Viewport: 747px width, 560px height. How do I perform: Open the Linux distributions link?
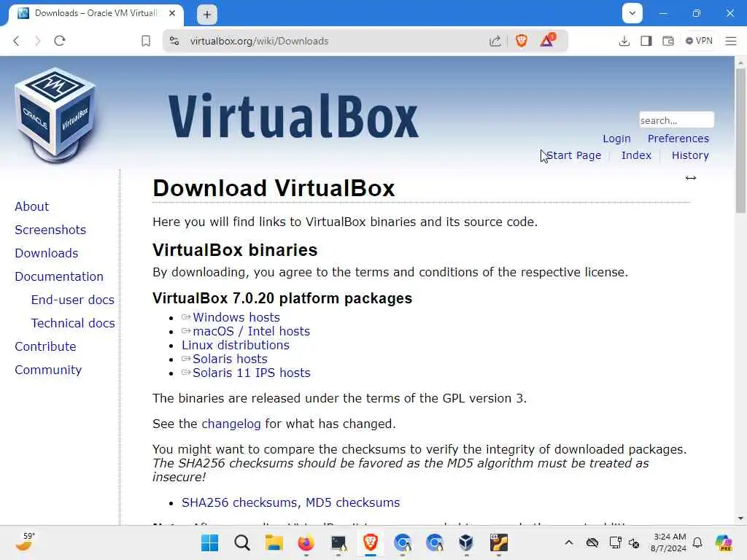[236, 345]
